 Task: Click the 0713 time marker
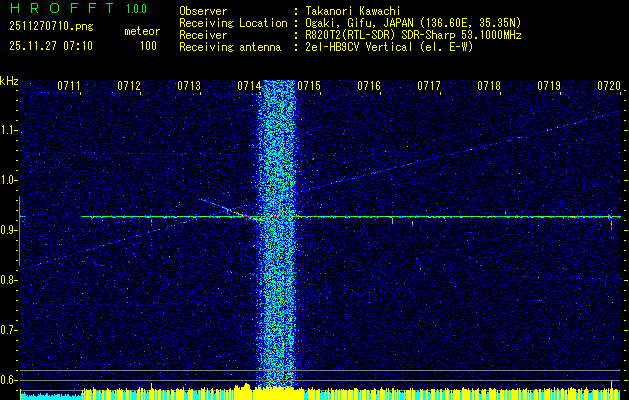(x=189, y=85)
